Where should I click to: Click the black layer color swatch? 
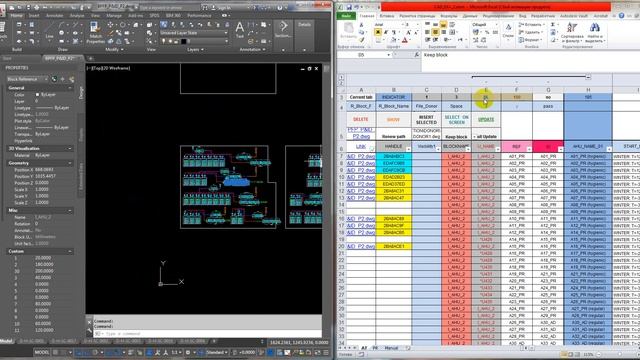pos(184,41)
